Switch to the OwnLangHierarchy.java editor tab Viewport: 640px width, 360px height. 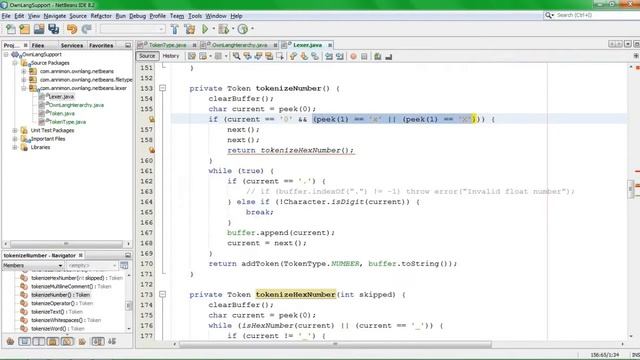(239, 45)
